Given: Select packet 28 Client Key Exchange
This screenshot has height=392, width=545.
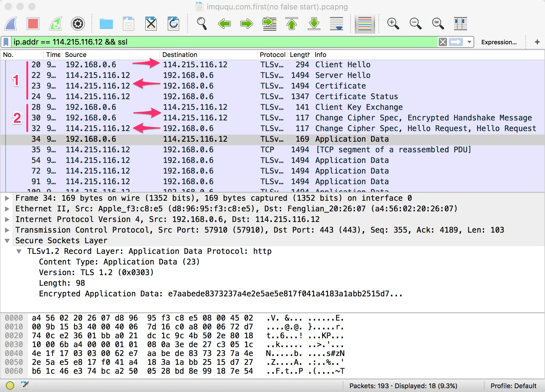Looking at the screenshot, I should click(272, 107).
